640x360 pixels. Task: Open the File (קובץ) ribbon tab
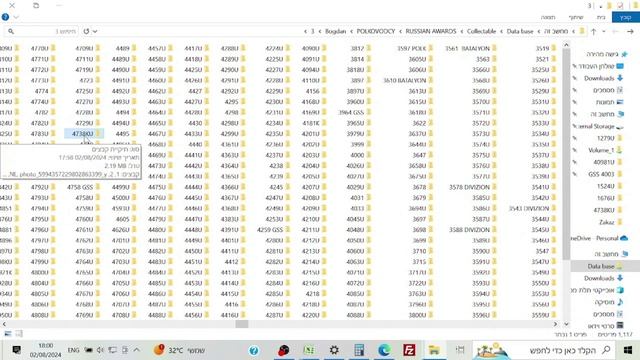[626, 17]
